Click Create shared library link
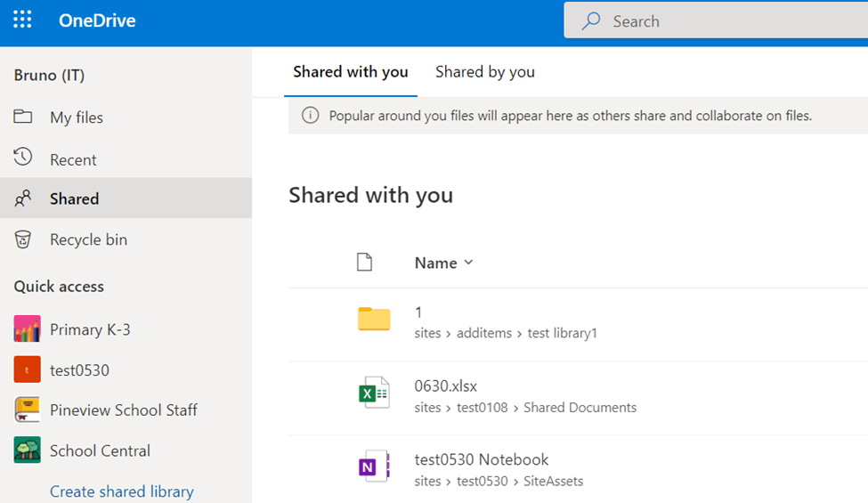 coord(121,491)
